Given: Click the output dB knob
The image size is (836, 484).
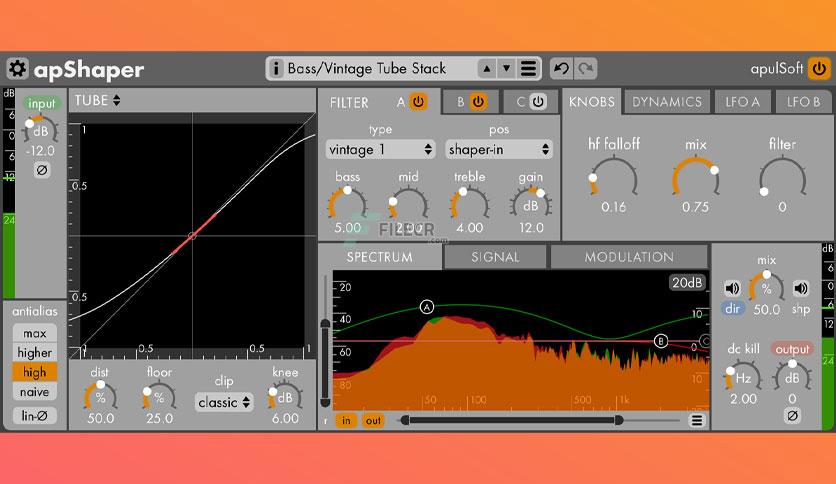Looking at the screenshot, I should click(x=792, y=377).
